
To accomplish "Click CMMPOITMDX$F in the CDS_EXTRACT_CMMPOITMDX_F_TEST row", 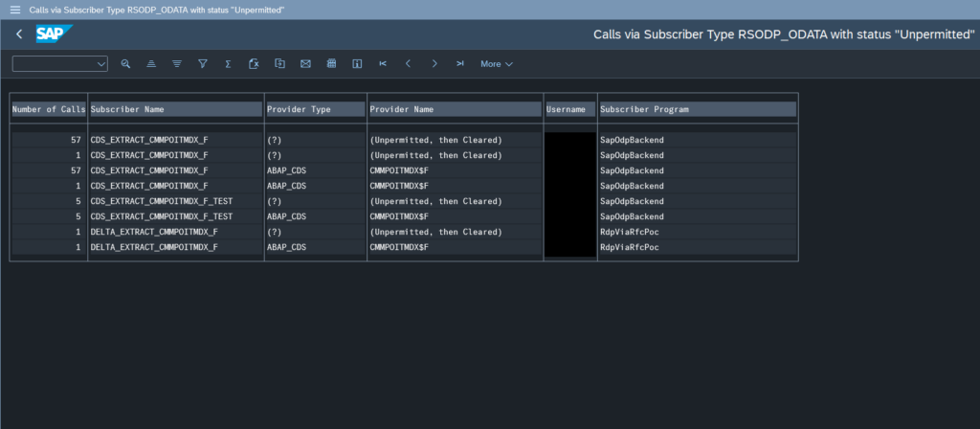I will pyautogui.click(x=399, y=216).
